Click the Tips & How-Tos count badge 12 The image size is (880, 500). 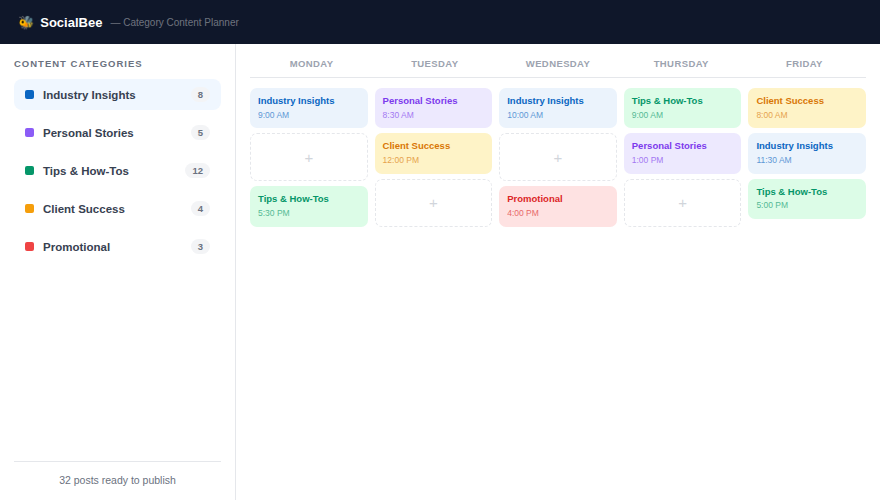(x=198, y=171)
